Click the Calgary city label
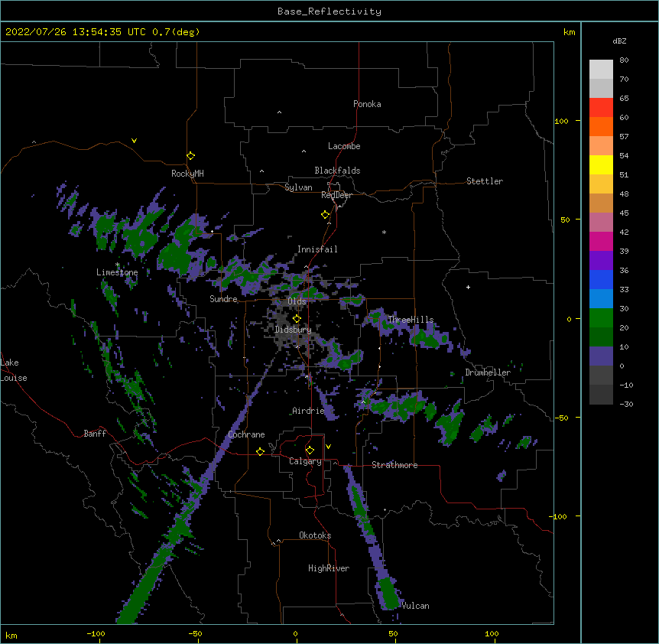This screenshot has width=659, height=644. tap(305, 461)
